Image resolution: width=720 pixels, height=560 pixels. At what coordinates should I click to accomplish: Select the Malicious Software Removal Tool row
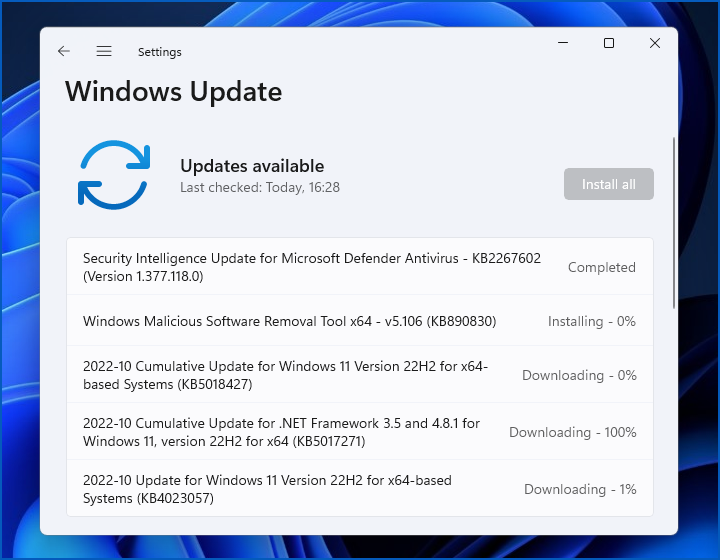coord(360,321)
